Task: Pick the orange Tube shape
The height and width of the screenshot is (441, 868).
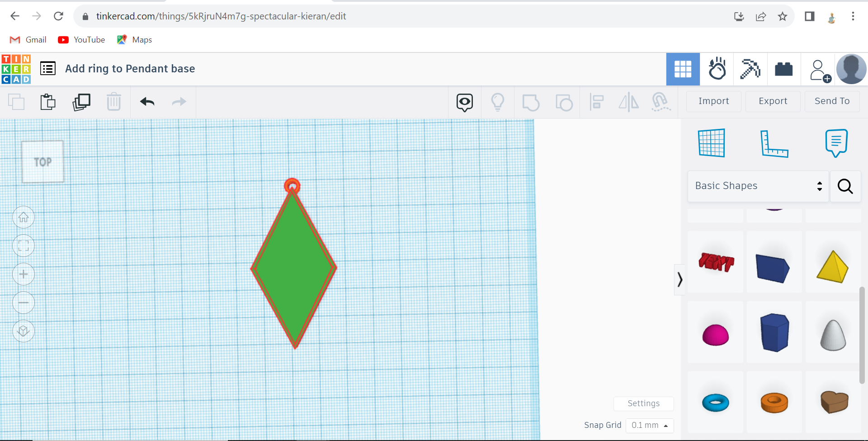Action: 774,402
